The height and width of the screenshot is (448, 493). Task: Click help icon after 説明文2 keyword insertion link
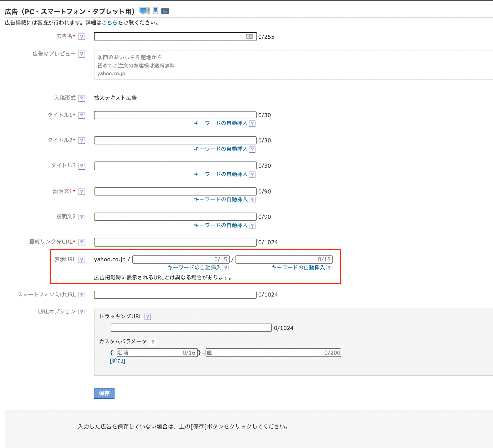pos(252,225)
